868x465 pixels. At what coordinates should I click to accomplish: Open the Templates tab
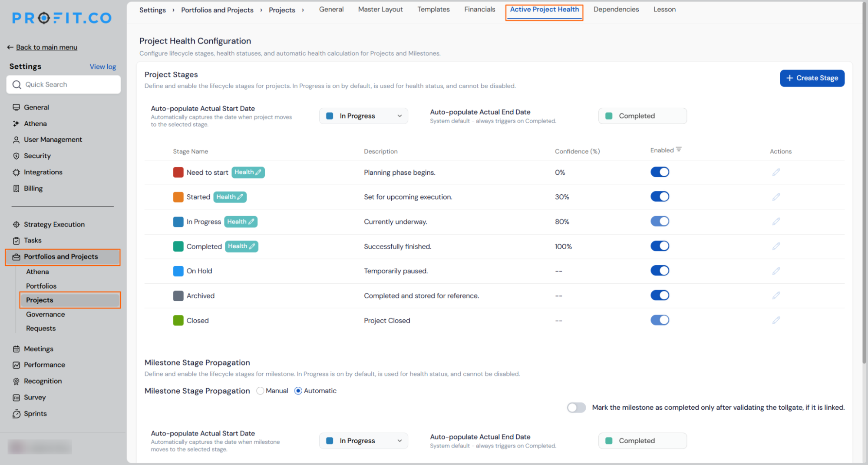click(433, 10)
